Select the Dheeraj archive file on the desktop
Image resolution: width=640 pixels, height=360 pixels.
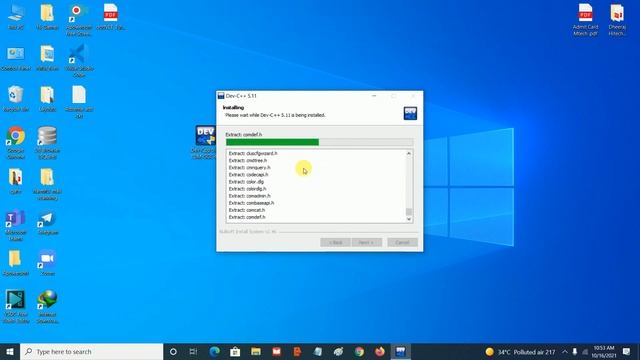[617, 20]
